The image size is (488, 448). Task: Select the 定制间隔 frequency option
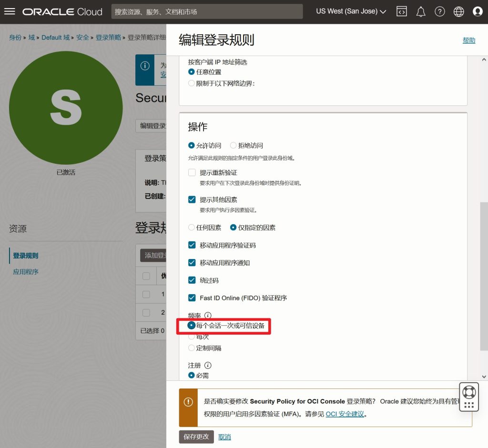(x=192, y=348)
